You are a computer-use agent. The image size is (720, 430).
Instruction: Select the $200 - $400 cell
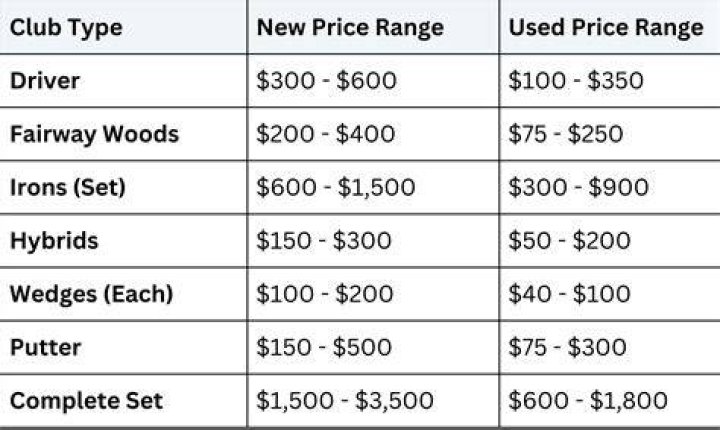[x=326, y=135]
